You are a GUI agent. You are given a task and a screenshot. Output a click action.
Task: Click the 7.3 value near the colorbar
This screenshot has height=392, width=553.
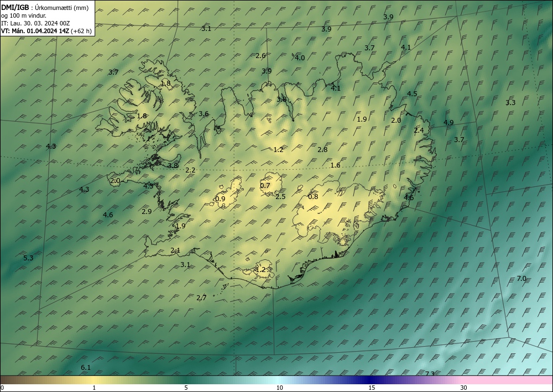(430, 374)
